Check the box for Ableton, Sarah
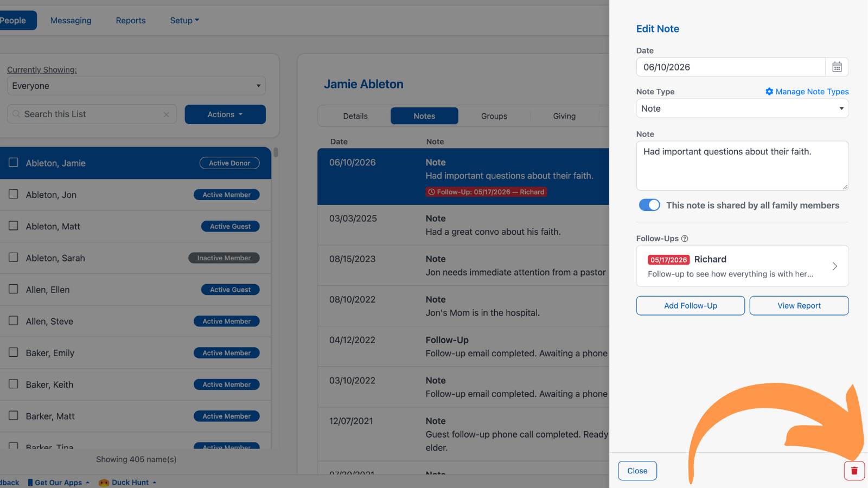Viewport: 868px width, 488px height. 14,258
